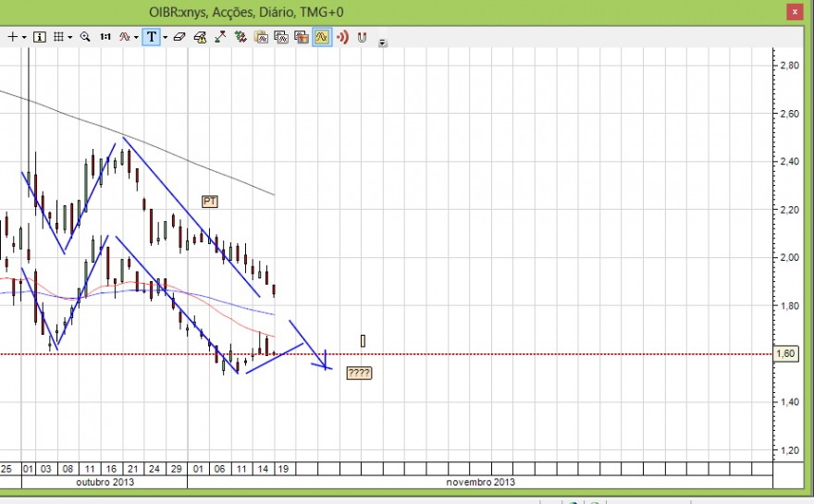Toggle the magnet snap icon

pyautogui.click(x=362, y=37)
